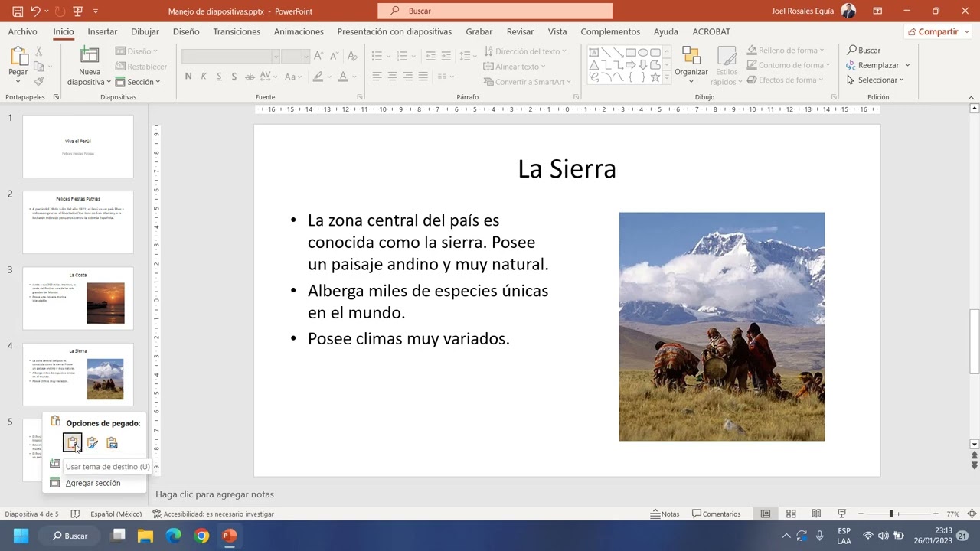Choose Agregar sección in context menu
This screenshot has height=551, width=980.
click(x=93, y=483)
